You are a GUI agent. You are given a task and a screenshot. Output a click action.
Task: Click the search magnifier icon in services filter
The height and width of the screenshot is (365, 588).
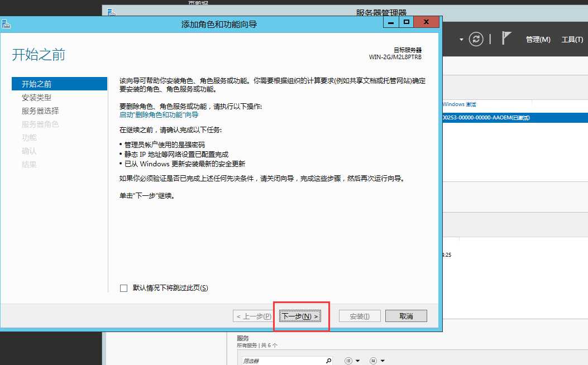328,361
